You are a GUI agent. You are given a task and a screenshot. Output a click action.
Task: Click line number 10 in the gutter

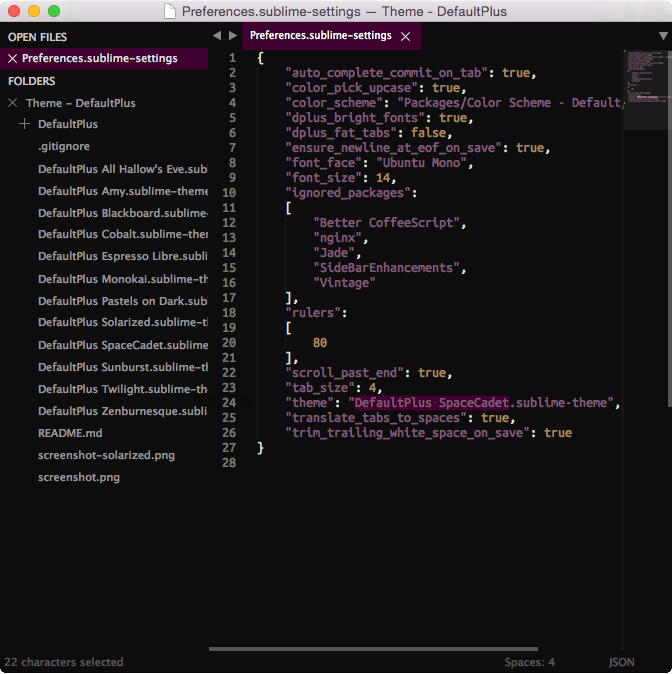[x=229, y=193]
